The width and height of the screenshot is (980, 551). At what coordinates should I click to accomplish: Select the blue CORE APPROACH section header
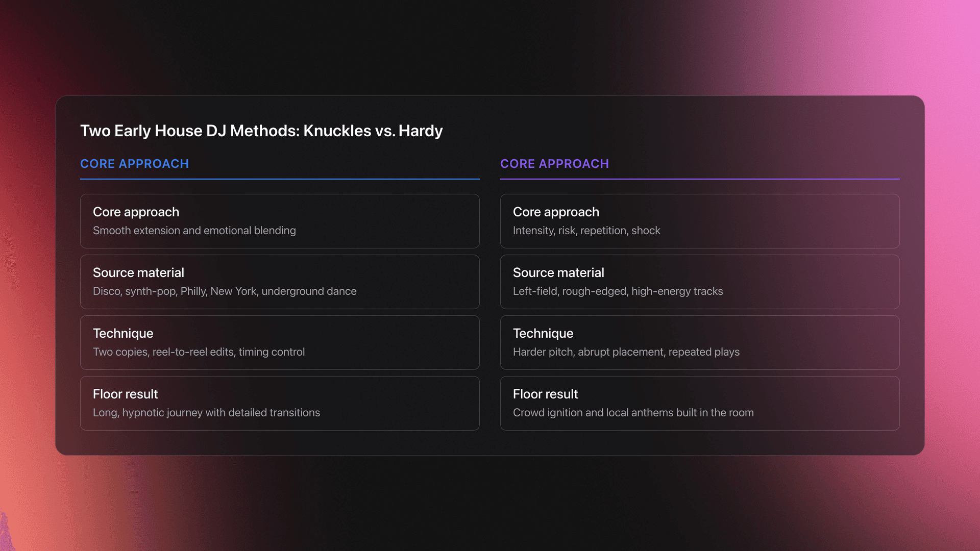[x=134, y=164]
